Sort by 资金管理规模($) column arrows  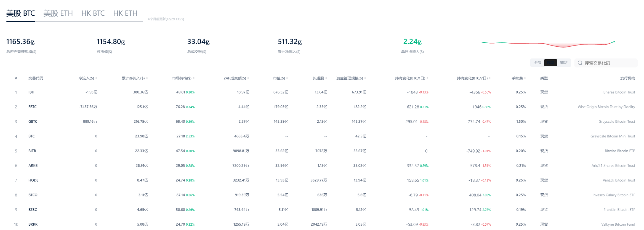point(365,78)
